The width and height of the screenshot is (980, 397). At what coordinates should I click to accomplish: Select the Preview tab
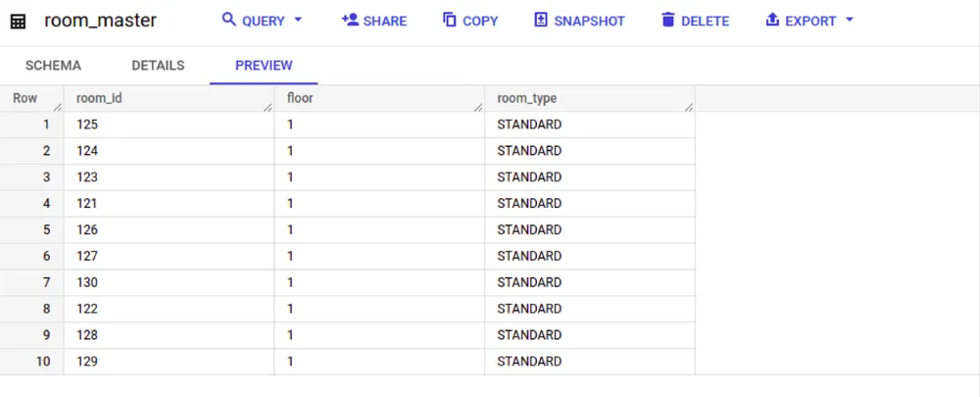click(x=264, y=66)
